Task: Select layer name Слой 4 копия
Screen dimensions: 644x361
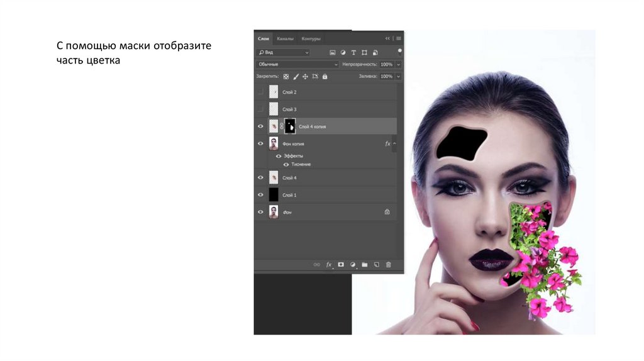Action: [312, 127]
